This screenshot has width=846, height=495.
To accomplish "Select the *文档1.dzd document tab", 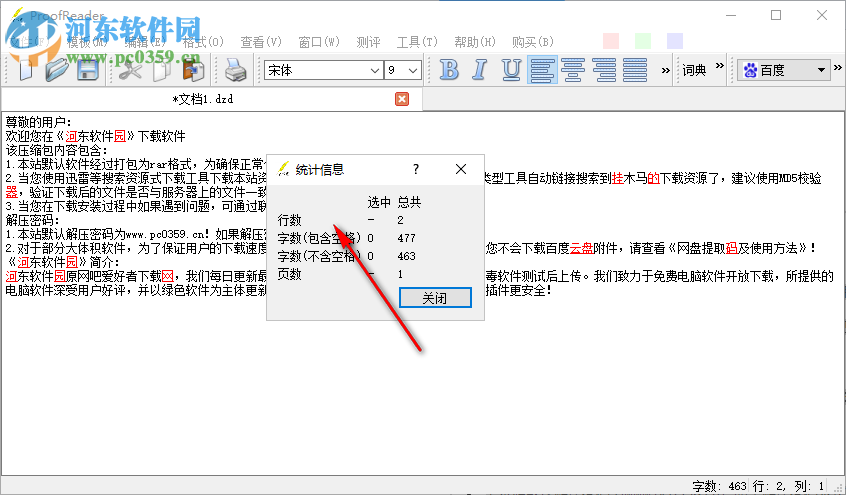I will [202, 99].
